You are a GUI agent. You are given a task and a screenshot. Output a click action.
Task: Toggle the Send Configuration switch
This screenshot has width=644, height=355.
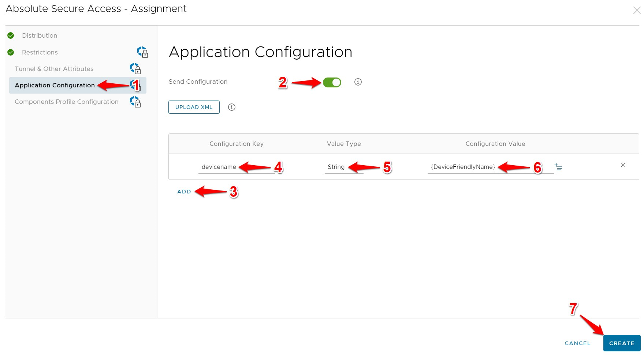point(332,82)
